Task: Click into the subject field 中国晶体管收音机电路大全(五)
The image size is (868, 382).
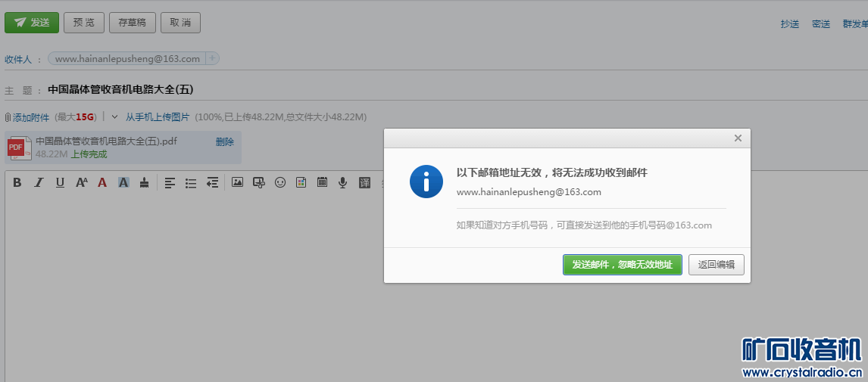Action: pyautogui.click(x=120, y=89)
